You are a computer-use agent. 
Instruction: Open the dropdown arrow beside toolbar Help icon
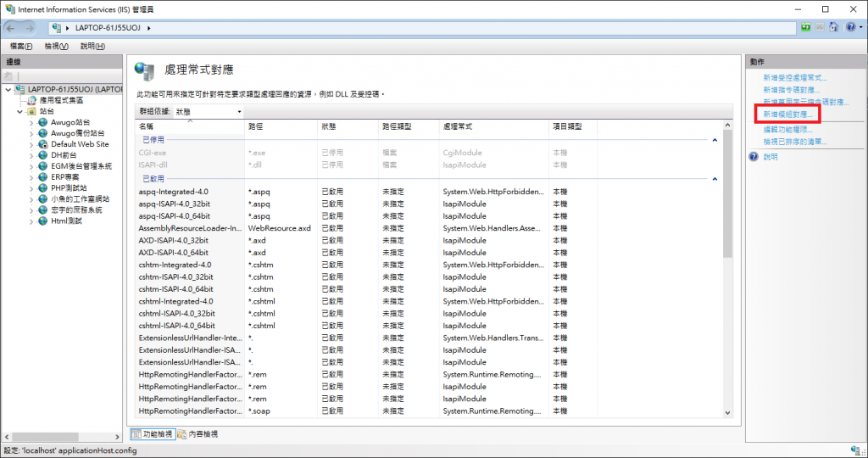click(x=861, y=28)
